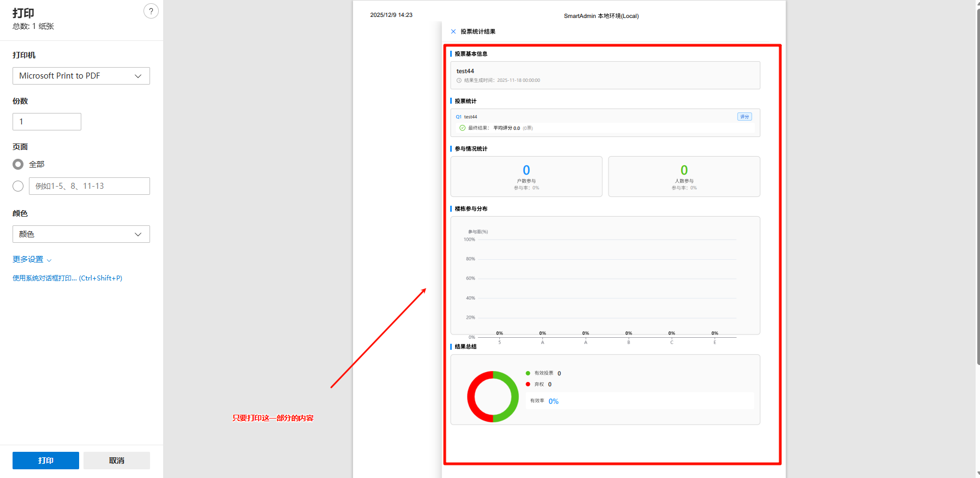Click the 使用系统对话框打印 link
Image resolution: width=980 pixels, height=478 pixels.
click(67, 278)
